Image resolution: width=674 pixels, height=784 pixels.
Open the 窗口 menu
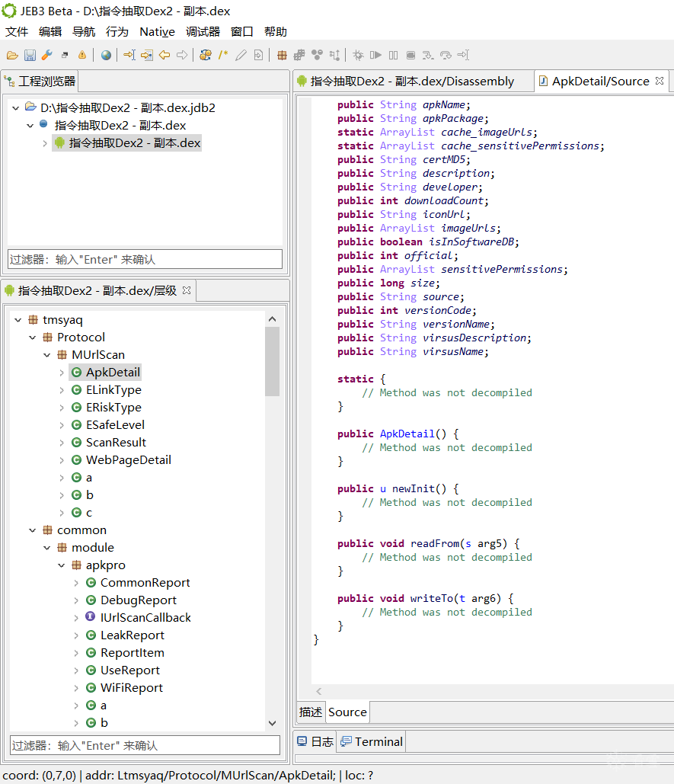[242, 32]
